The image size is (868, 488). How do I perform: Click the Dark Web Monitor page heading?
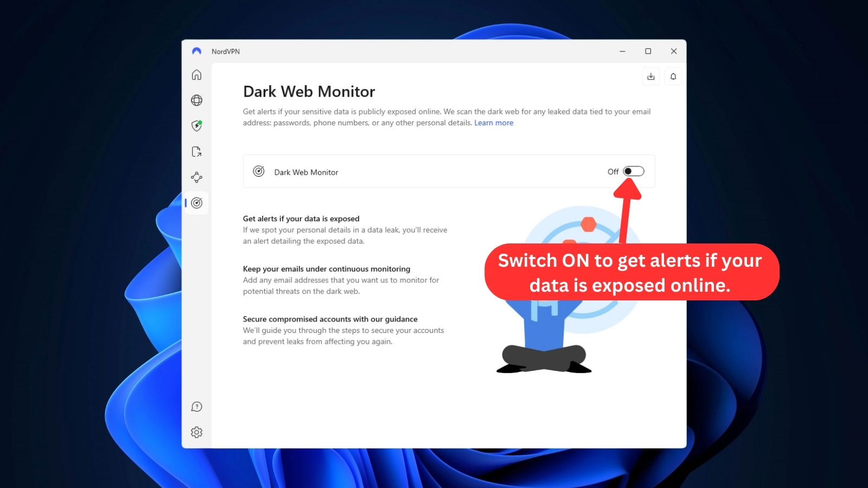tap(309, 92)
